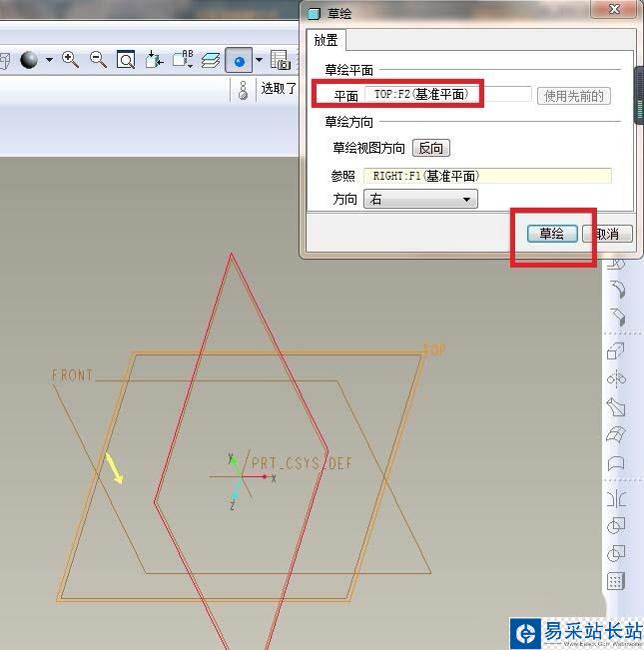Viewport: 644px width, 650px height.
Task: Select the merge tool icon
Action: pos(616,525)
